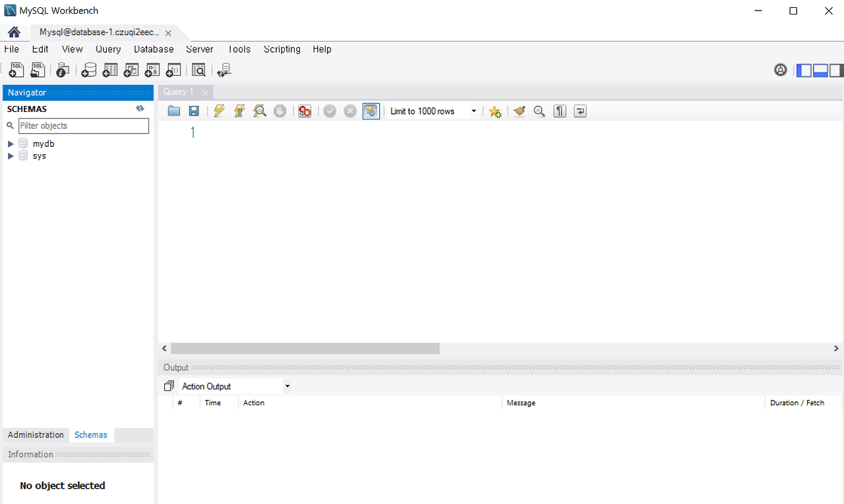Click the Filter objects search field
This screenshot has height=504, width=844.
(84, 126)
